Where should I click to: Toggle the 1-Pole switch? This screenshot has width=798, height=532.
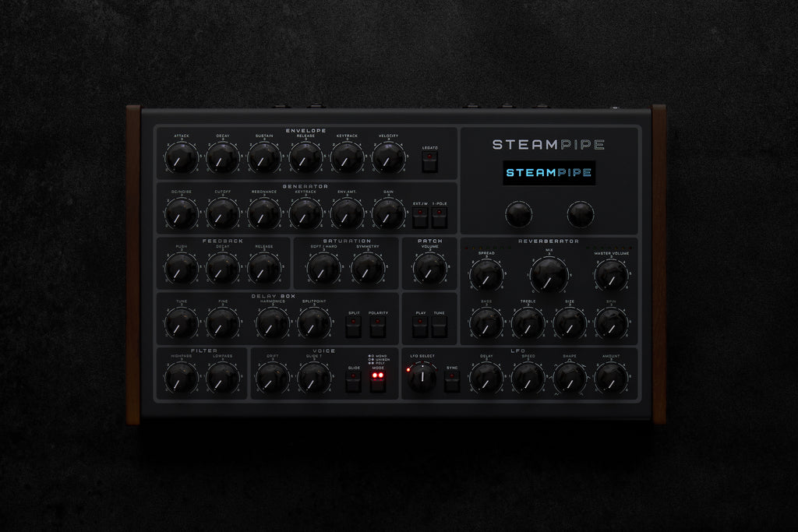click(x=440, y=217)
